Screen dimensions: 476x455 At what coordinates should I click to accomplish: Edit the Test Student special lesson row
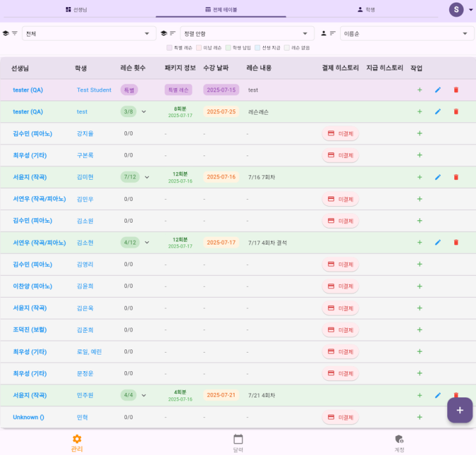pos(438,90)
